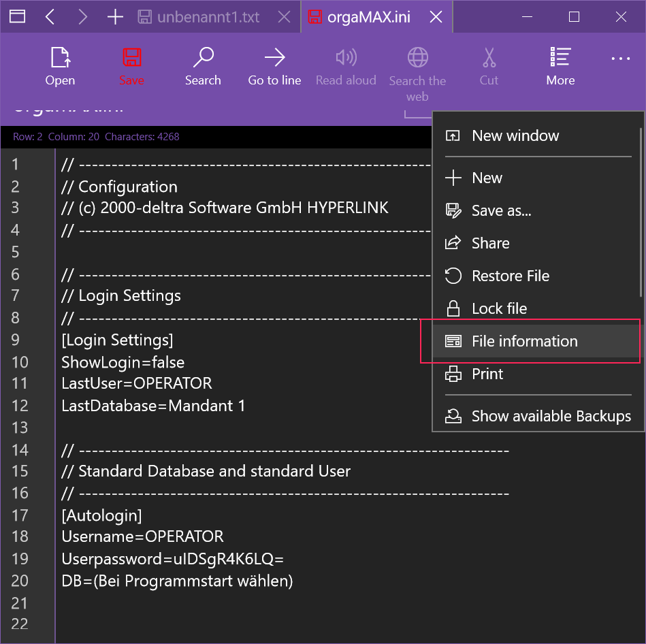This screenshot has height=644, width=646.
Task: Click the Username=OPERATOR line
Action: pyautogui.click(x=142, y=536)
